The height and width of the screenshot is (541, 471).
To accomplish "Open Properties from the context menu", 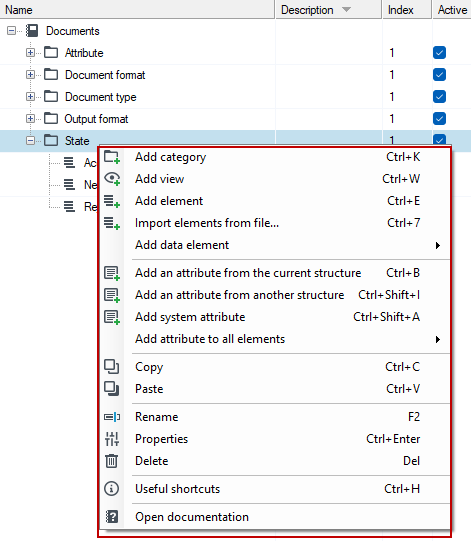I will [x=275, y=439].
